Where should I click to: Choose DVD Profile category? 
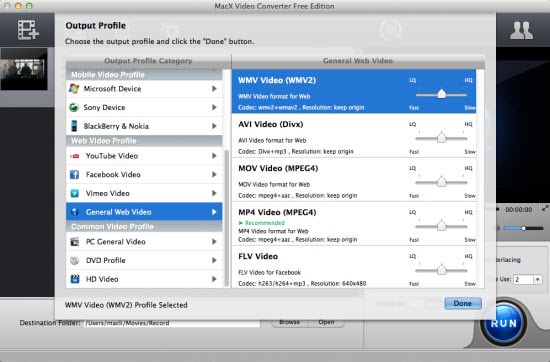(144, 260)
